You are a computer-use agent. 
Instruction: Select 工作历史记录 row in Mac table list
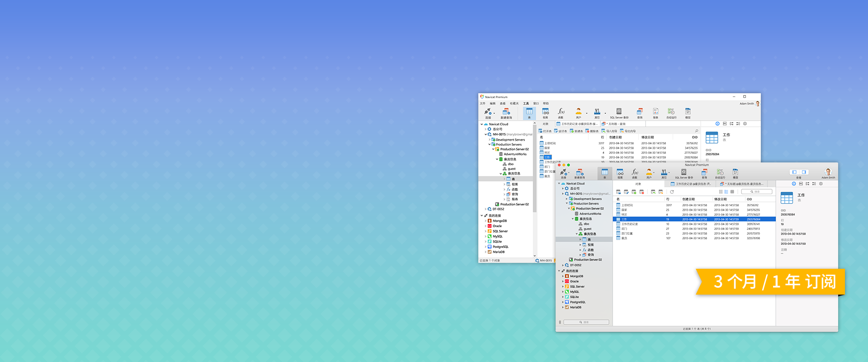[x=694, y=224]
